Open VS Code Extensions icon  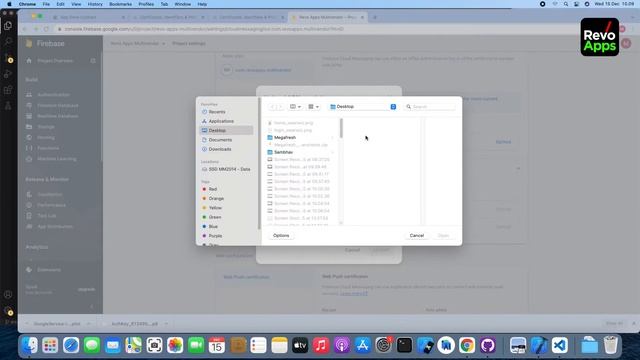coord(8,90)
